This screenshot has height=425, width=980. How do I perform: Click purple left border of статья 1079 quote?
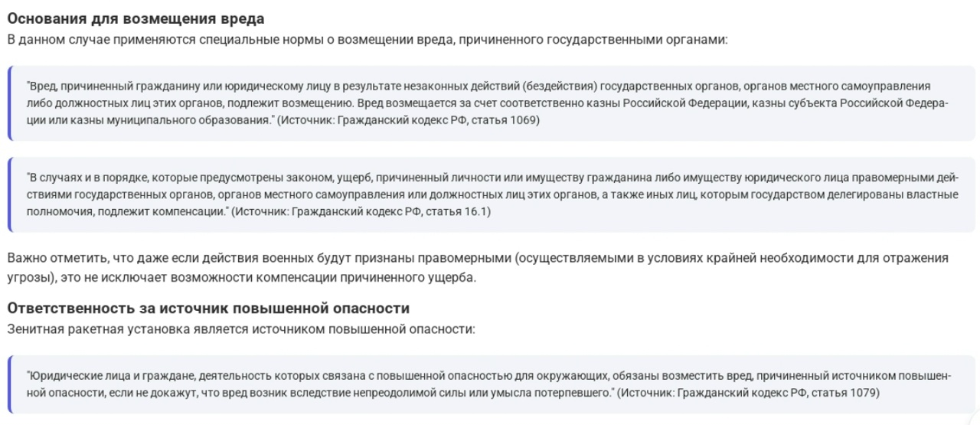pos(10,384)
